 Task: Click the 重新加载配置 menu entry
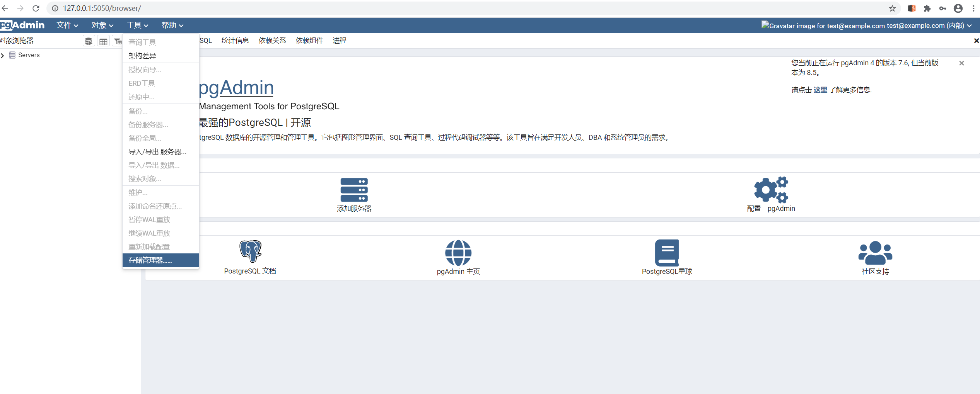click(x=160, y=246)
